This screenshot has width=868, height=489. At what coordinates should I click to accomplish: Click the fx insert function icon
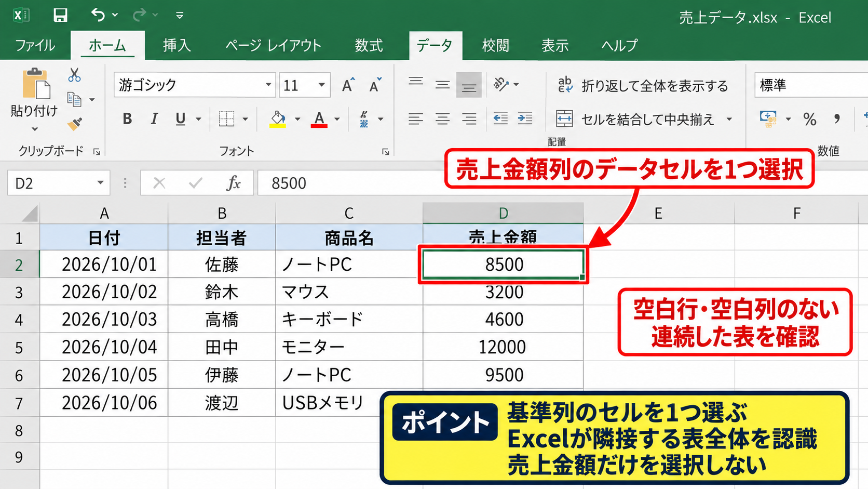pyautogui.click(x=234, y=183)
